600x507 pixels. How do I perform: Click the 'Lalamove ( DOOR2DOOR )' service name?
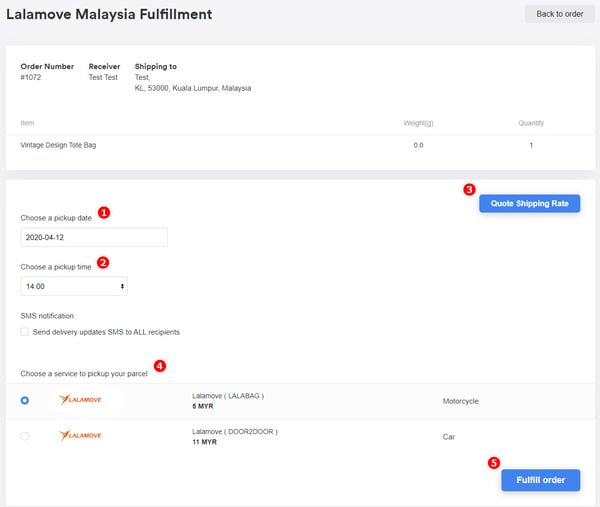click(235, 432)
